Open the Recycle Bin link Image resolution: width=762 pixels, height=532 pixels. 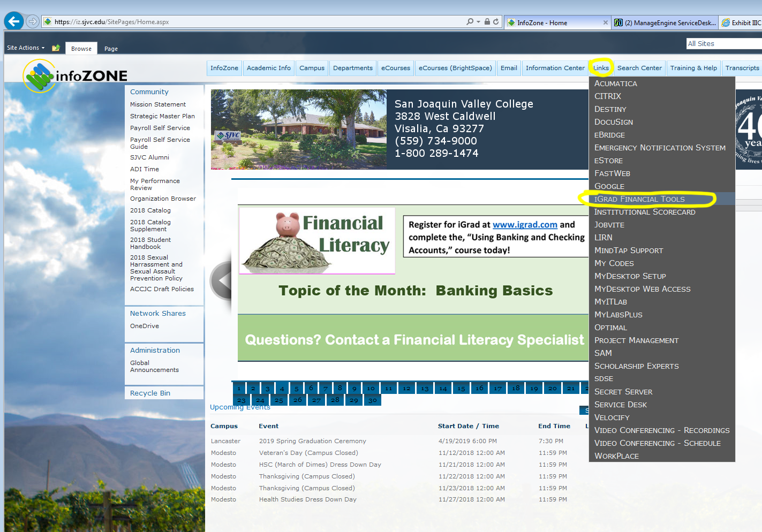pos(150,393)
